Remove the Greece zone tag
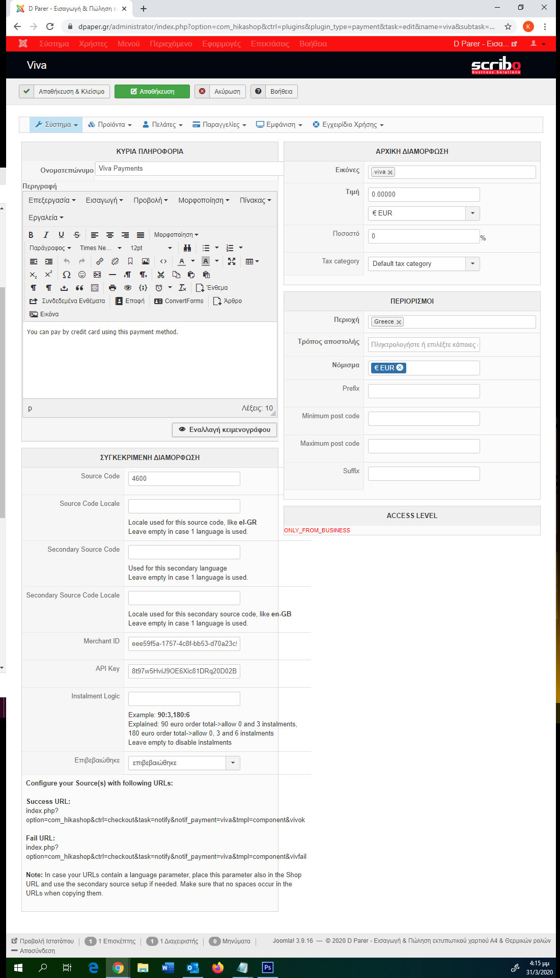 [399, 322]
